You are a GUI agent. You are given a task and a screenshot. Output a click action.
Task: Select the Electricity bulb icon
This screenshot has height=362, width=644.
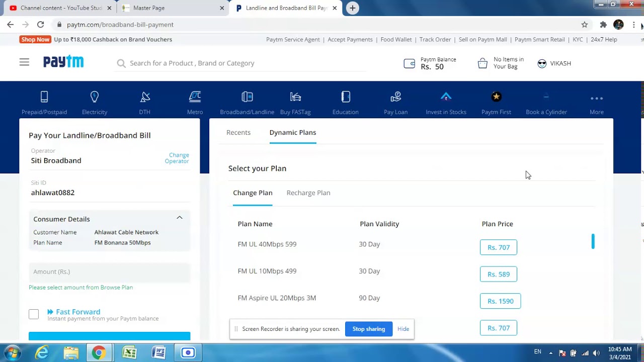pos(95,97)
